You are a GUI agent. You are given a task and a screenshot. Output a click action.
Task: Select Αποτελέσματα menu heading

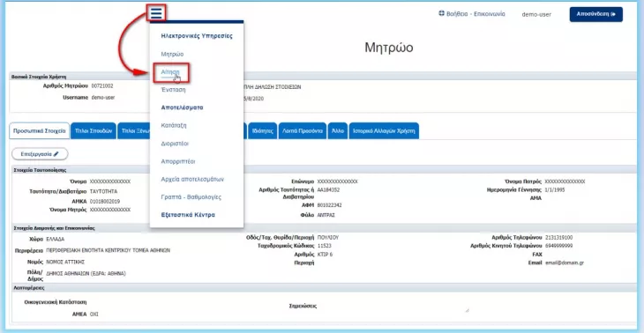[182, 107]
